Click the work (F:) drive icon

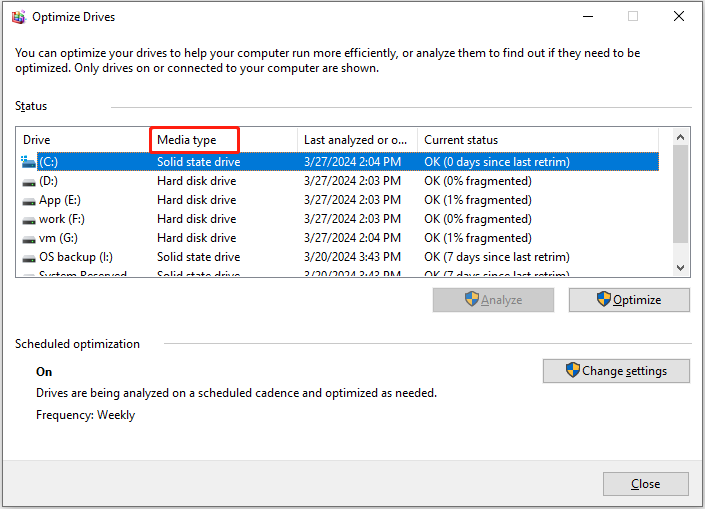[29, 220]
